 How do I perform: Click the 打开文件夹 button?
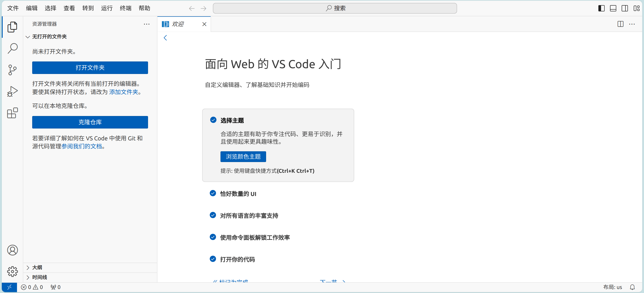90,68
